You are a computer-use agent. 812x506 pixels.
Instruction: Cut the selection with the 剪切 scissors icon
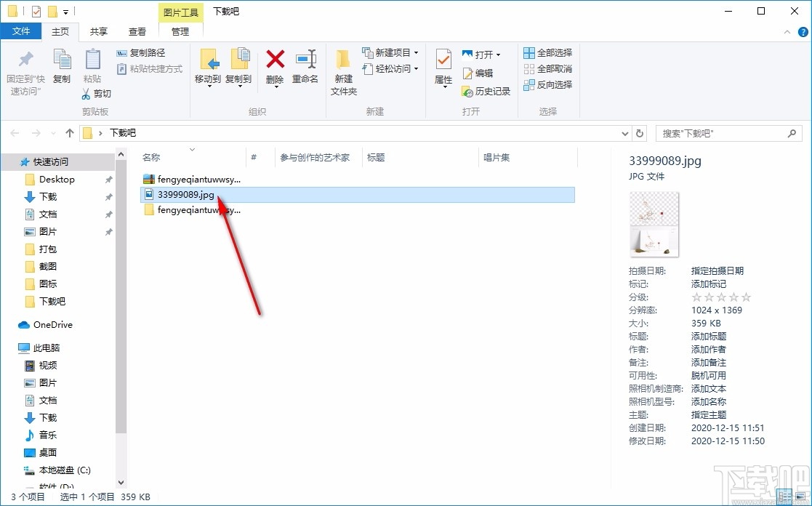87,93
